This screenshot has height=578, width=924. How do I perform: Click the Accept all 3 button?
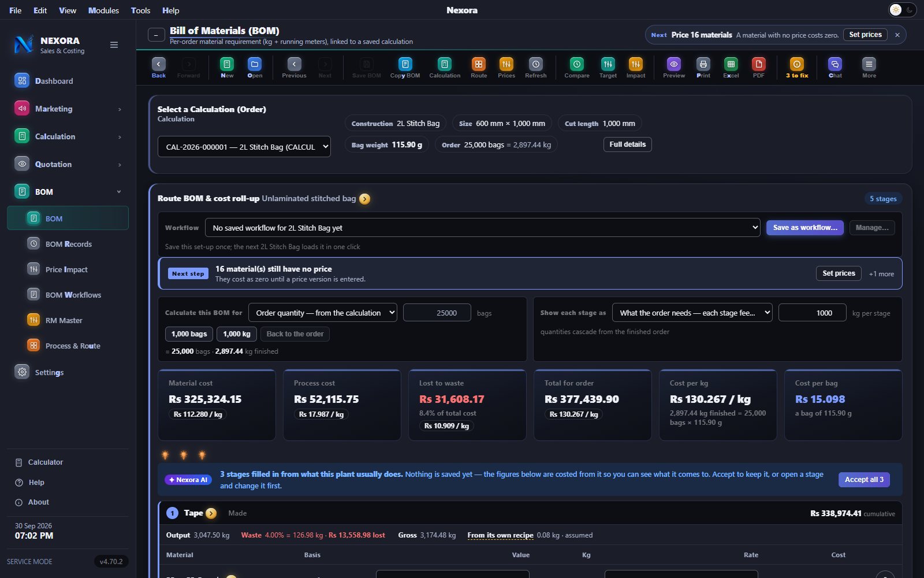[864, 480]
